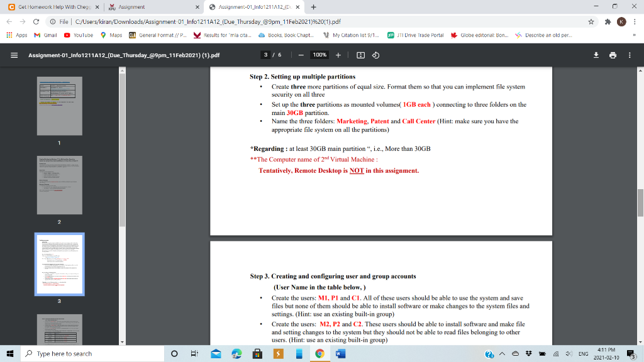Print the PDF document
The image size is (644, 362).
click(x=613, y=55)
